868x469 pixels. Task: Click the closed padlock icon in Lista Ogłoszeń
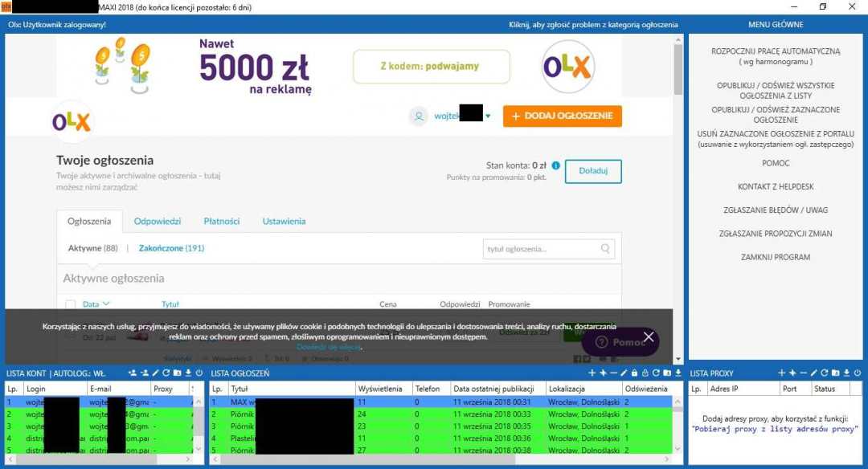coord(634,373)
